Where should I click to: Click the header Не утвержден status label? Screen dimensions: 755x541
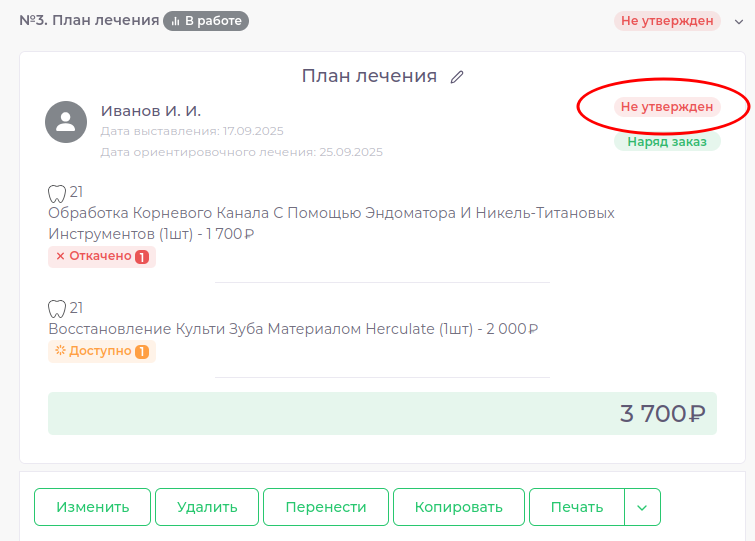pos(667,21)
